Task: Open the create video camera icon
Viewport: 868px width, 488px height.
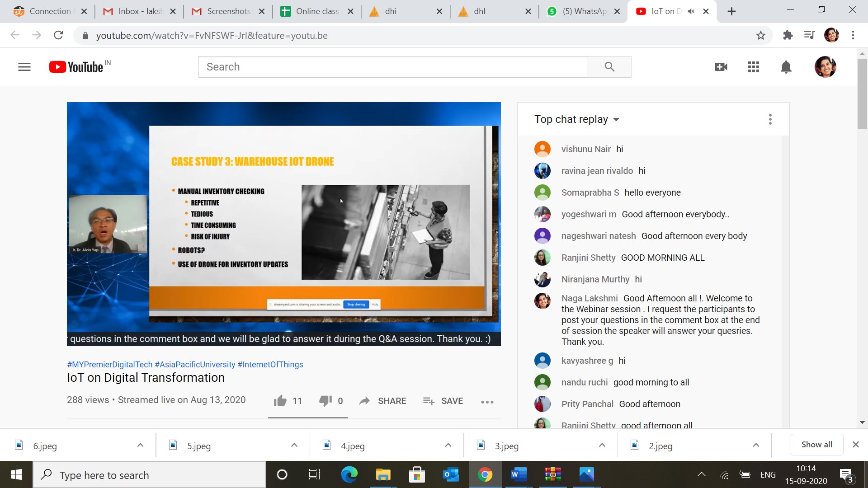Action: pos(721,67)
